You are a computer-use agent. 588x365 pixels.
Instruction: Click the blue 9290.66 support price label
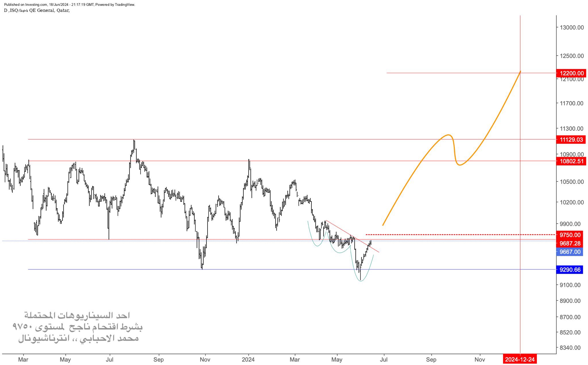tap(570, 270)
